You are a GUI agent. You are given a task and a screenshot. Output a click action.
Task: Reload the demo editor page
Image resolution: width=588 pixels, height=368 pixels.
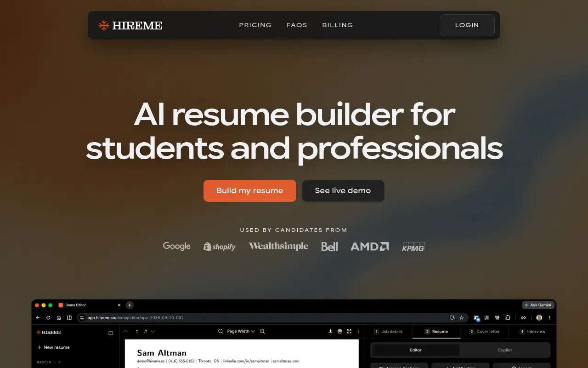click(x=48, y=317)
